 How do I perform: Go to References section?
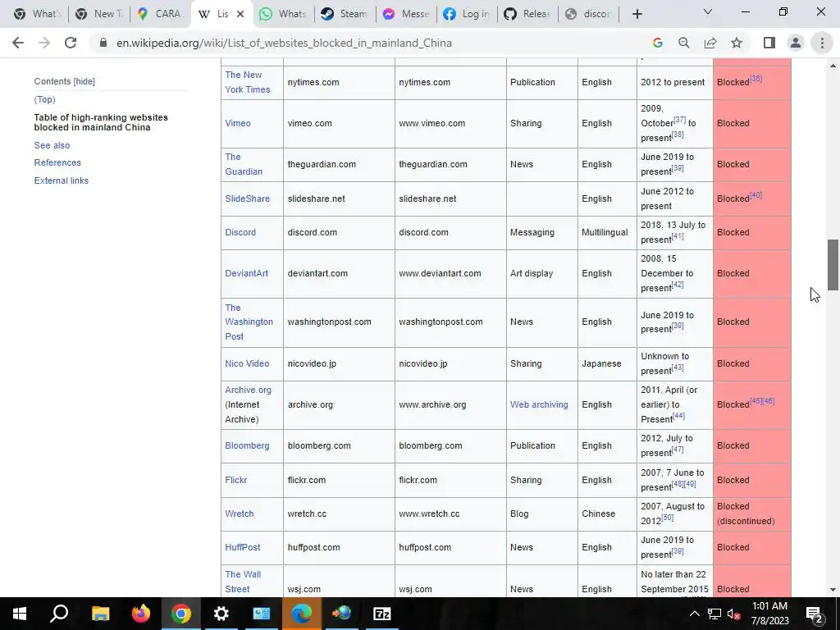point(57,162)
